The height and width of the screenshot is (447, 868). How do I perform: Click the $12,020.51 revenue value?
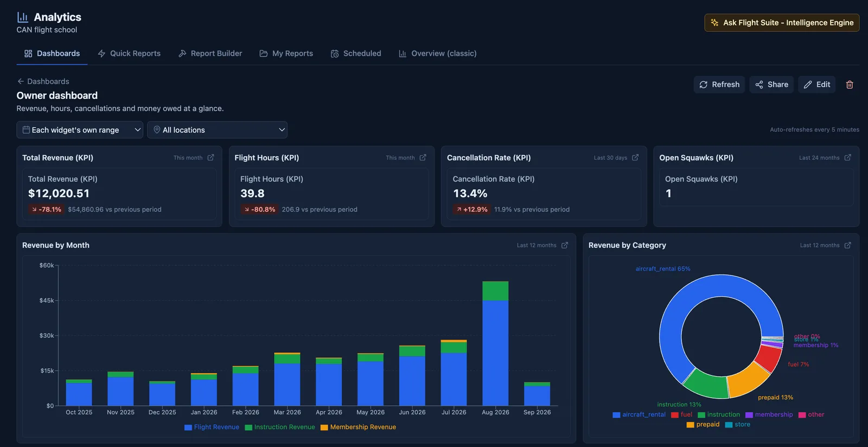(59, 194)
